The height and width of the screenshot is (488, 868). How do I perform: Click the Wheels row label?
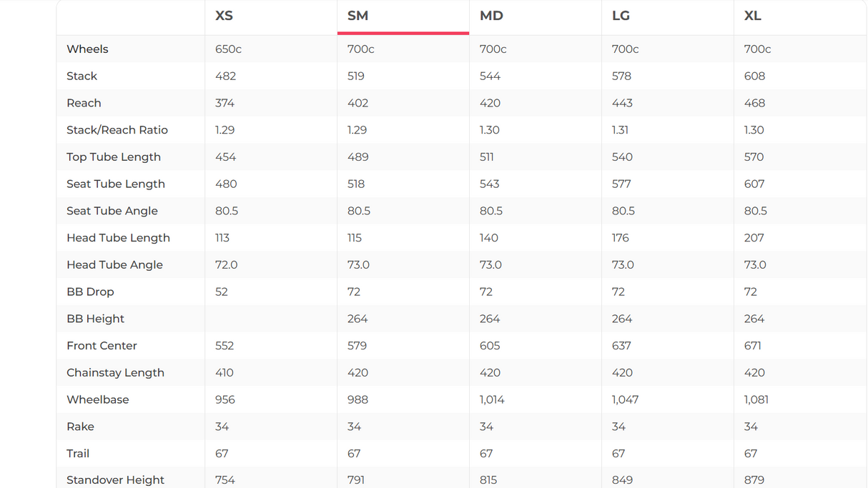pos(87,49)
